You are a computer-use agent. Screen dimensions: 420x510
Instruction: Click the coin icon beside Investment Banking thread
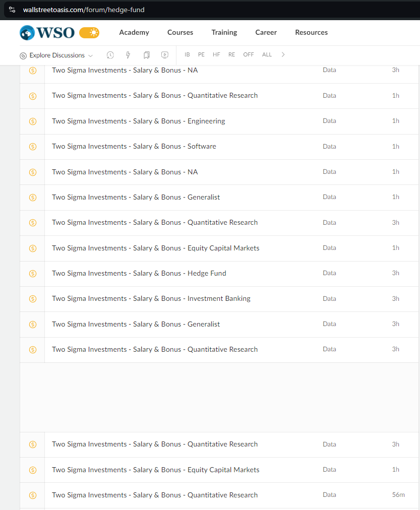pos(33,298)
